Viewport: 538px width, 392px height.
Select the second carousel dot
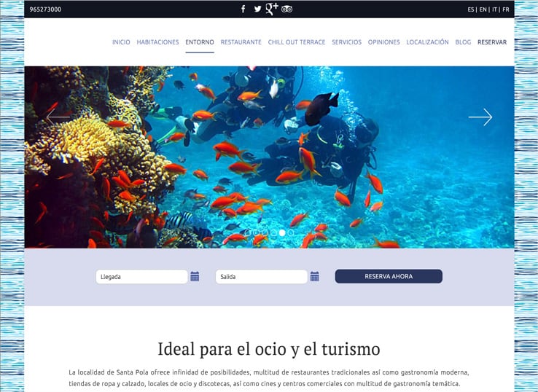point(257,232)
